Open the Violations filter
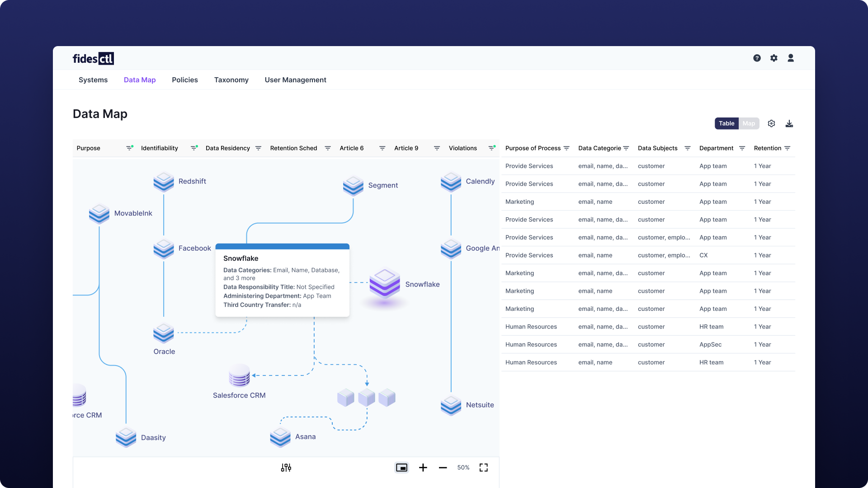 point(491,148)
